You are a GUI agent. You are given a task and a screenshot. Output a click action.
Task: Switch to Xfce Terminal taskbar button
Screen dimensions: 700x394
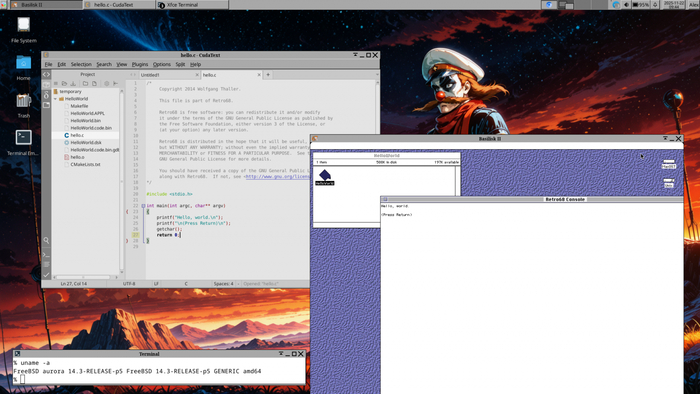192,4
